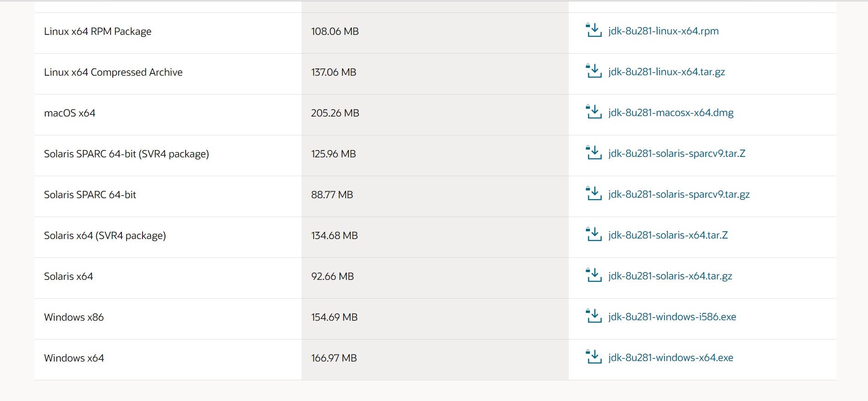
Task: Open the jdk-8u281-solaris-sparcv9.tar.Z link
Action: pyautogui.click(x=676, y=153)
